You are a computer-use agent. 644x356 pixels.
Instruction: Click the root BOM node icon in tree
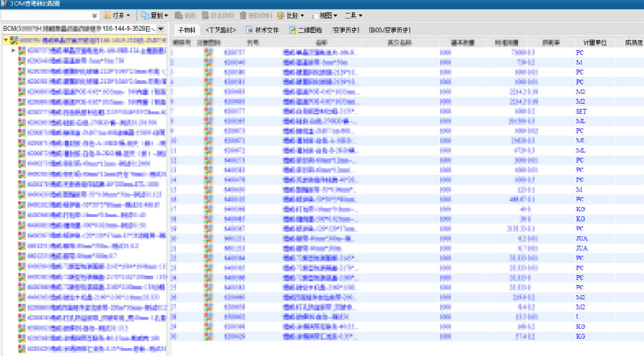point(14,41)
